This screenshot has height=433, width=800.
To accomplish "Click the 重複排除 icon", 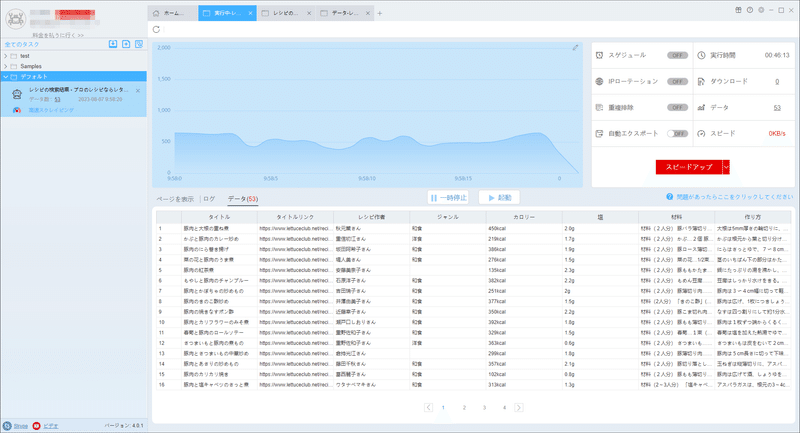I will [x=599, y=108].
